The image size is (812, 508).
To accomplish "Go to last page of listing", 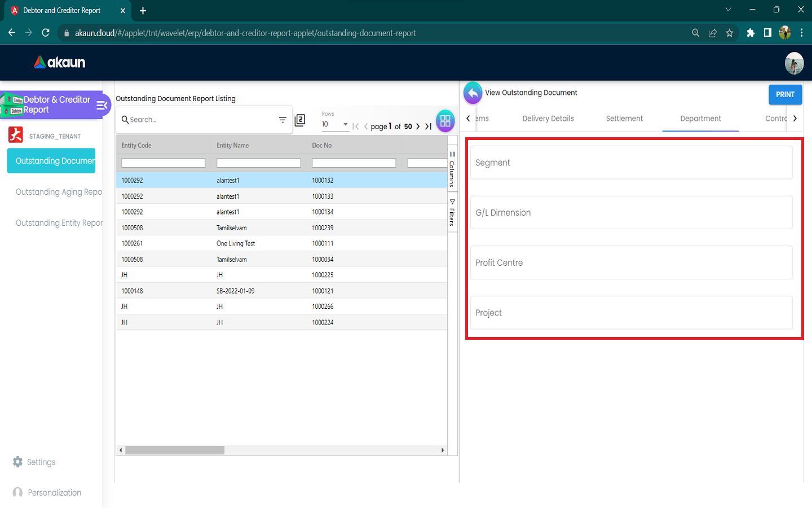I will tap(429, 126).
